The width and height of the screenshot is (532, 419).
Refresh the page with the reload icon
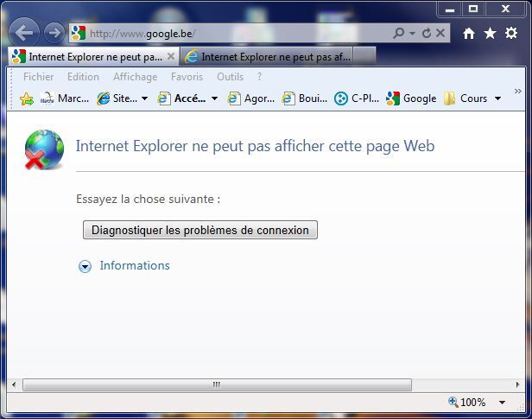click(x=427, y=33)
